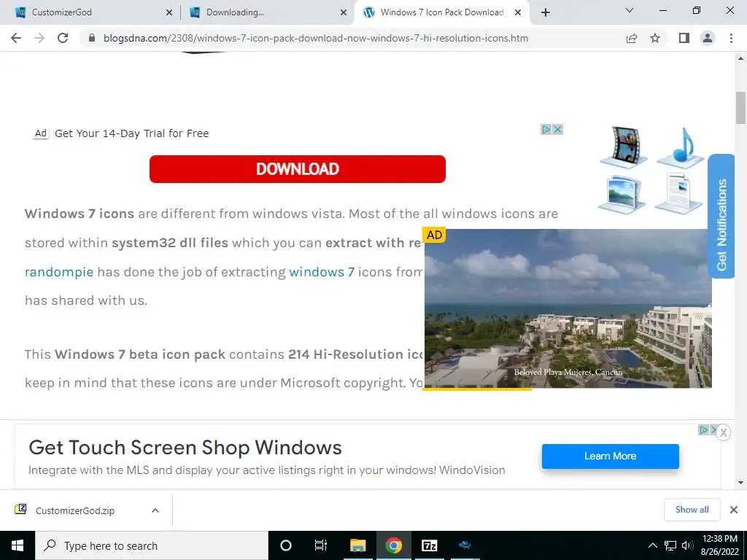The width and height of the screenshot is (747, 560).
Task: Click AdChoices icon on bottom banner
Action: [703, 429]
